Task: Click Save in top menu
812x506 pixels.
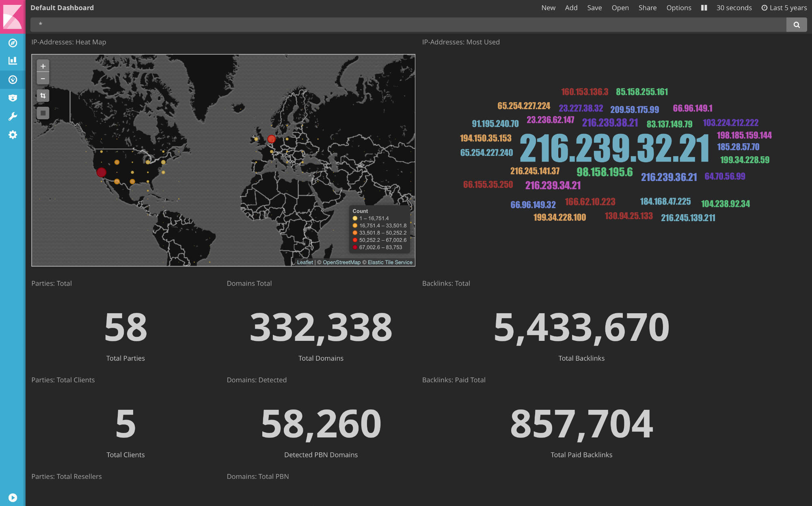Action: (594, 8)
